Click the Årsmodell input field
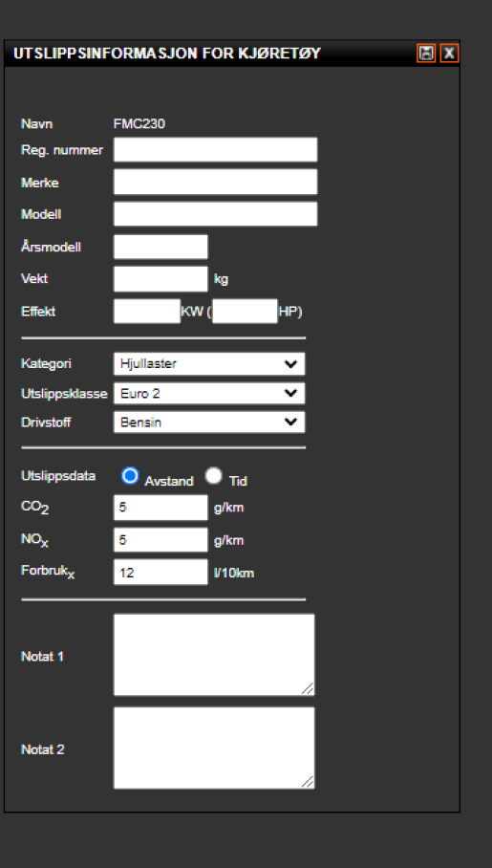Screen dimensions: 492x868 [160, 247]
